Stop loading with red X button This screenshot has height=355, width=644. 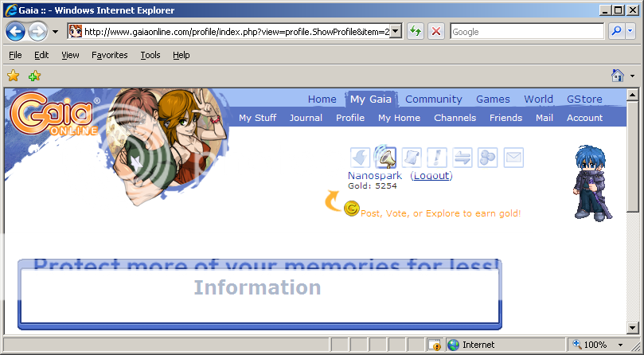436,32
